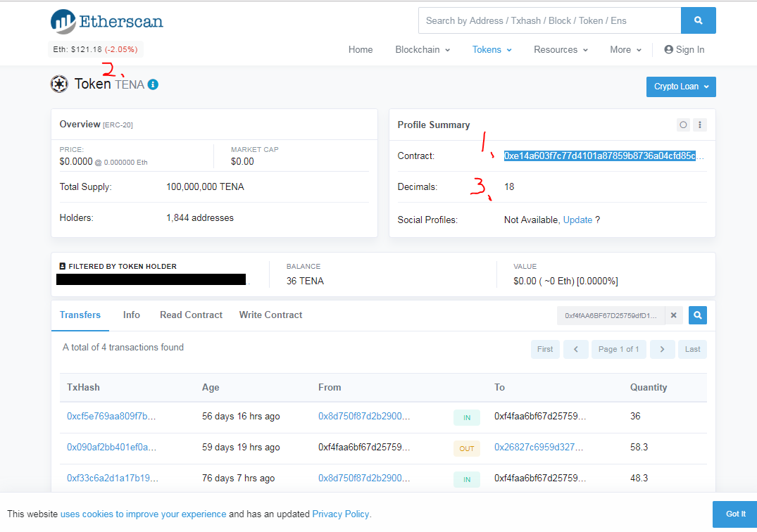Open sender 0x8d750f87d2b2900 in 56 days row
The height and width of the screenshot is (532, 757).
click(364, 417)
